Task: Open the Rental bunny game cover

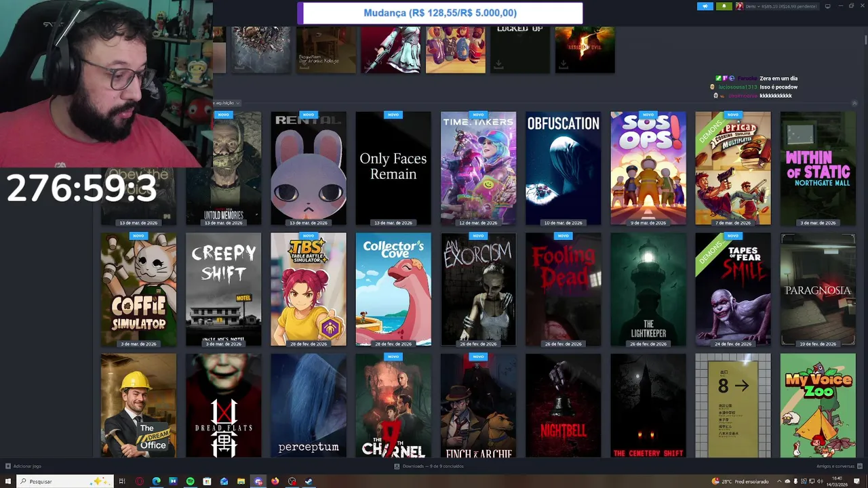Action: [x=309, y=168]
